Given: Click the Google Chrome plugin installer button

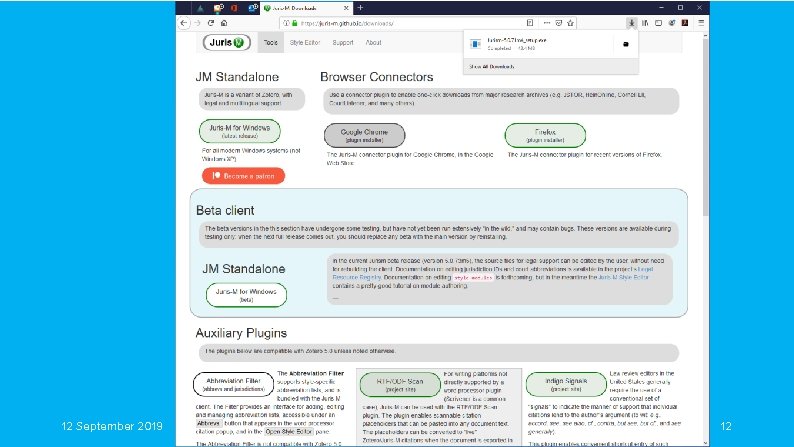Looking at the screenshot, I should coord(365,135).
